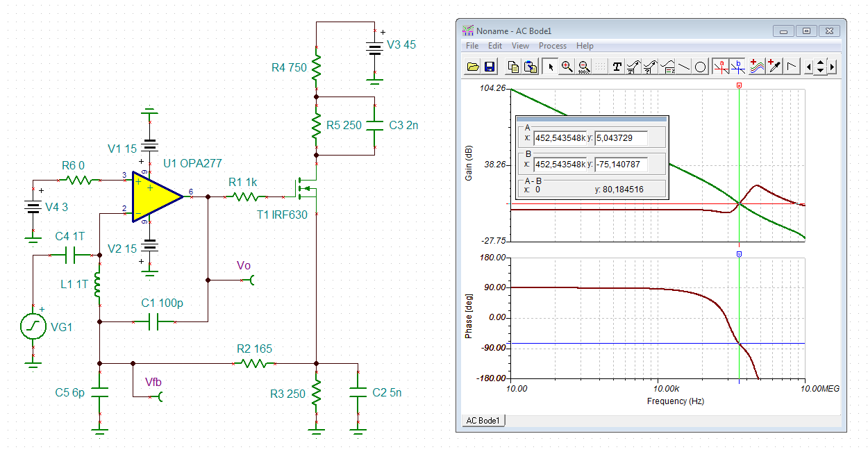Open the Help menu
868x452 pixels.
click(585, 46)
